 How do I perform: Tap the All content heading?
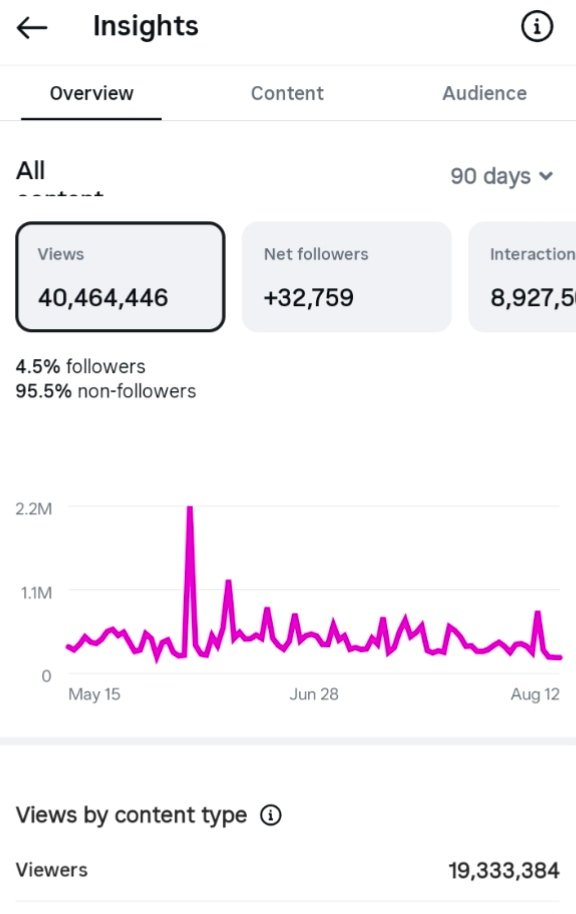tap(59, 177)
